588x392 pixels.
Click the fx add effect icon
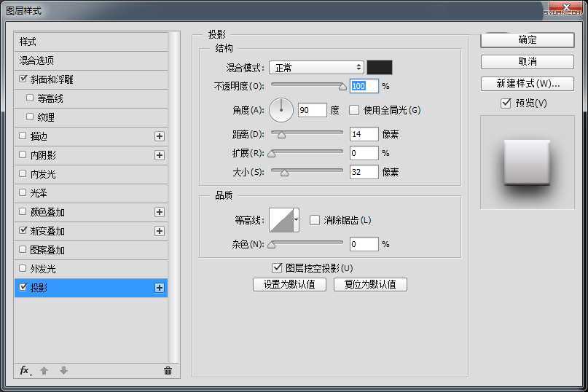point(24,370)
